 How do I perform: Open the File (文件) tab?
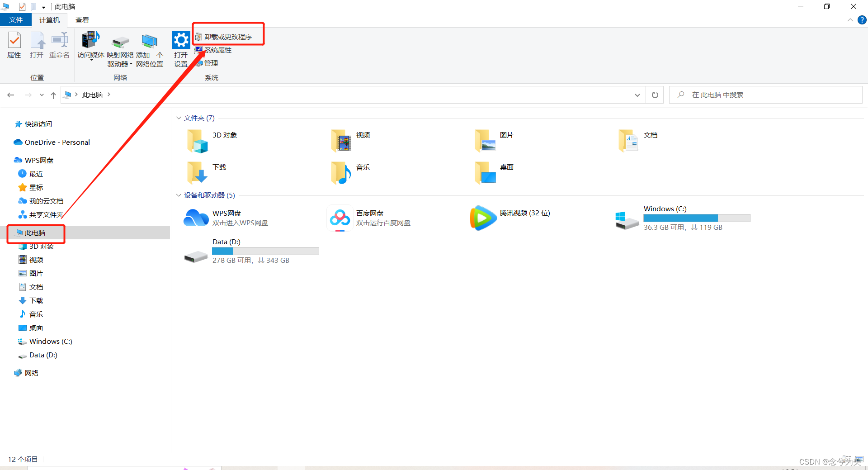click(x=16, y=20)
